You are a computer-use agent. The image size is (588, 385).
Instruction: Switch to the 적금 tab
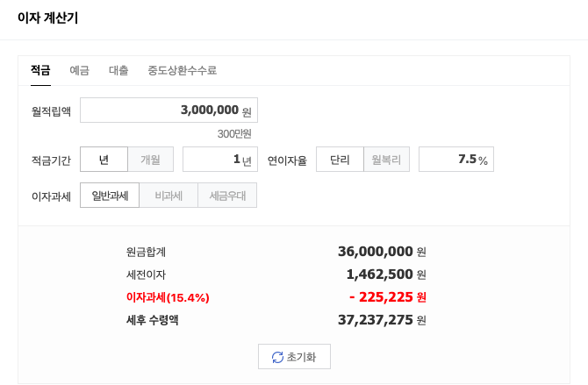pyautogui.click(x=40, y=70)
